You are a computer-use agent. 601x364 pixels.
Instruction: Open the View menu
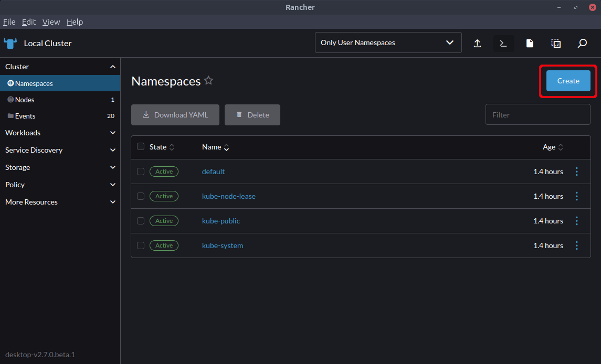pos(51,22)
